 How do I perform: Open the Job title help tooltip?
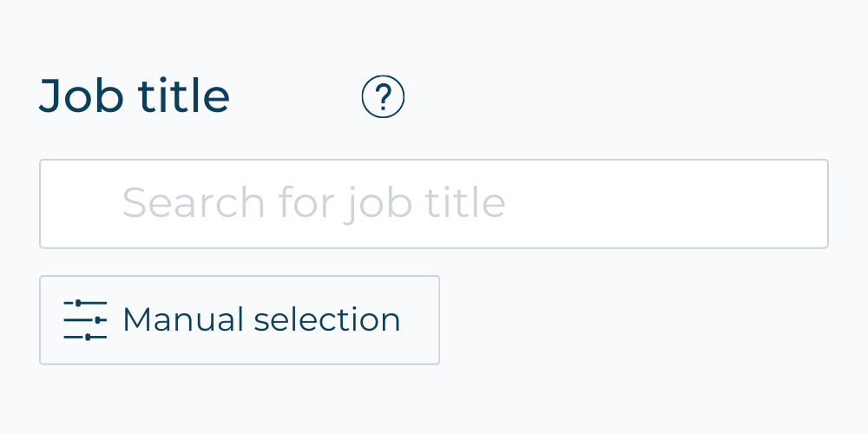(x=383, y=97)
